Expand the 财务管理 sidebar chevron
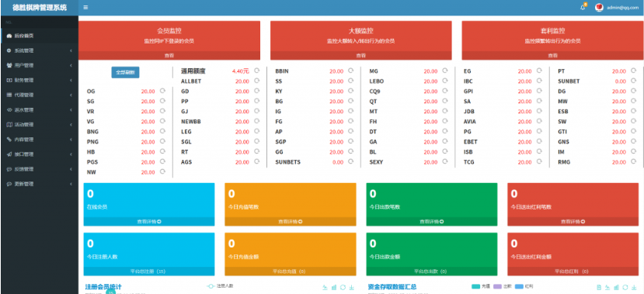644x294 pixels. pyautogui.click(x=71, y=81)
